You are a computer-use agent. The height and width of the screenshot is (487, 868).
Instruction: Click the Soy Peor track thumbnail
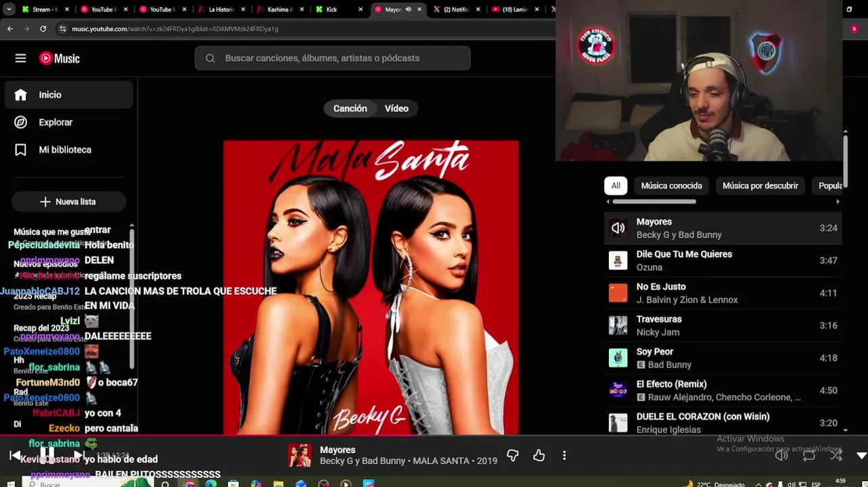click(618, 358)
